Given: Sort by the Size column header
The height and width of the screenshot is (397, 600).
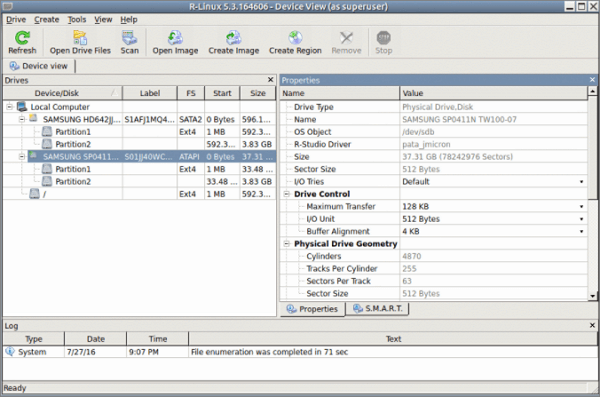Looking at the screenshot, I should pyautogui.click(x=258, y=93).
